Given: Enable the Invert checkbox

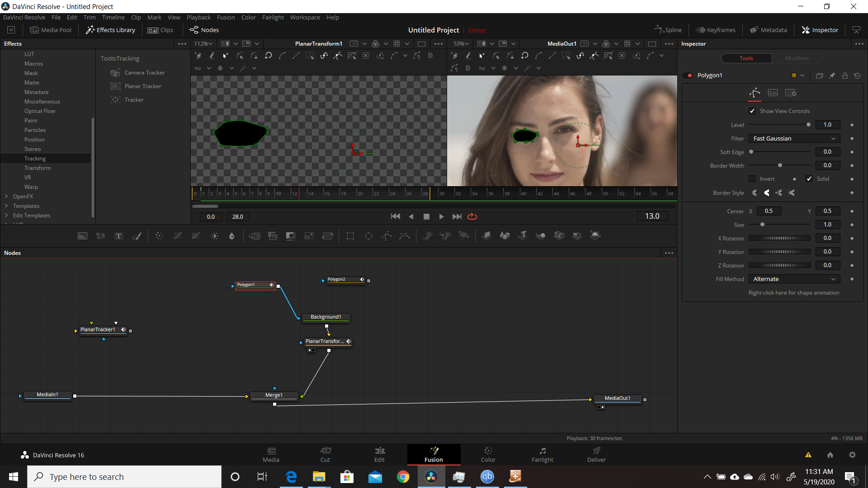Looking at the screenshot, I should [752, 179].
